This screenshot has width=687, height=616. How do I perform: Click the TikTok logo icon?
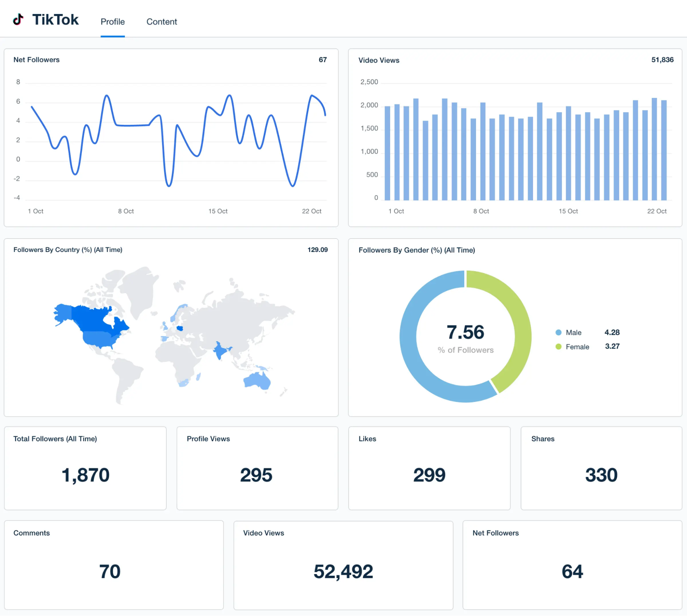point(18,20)
